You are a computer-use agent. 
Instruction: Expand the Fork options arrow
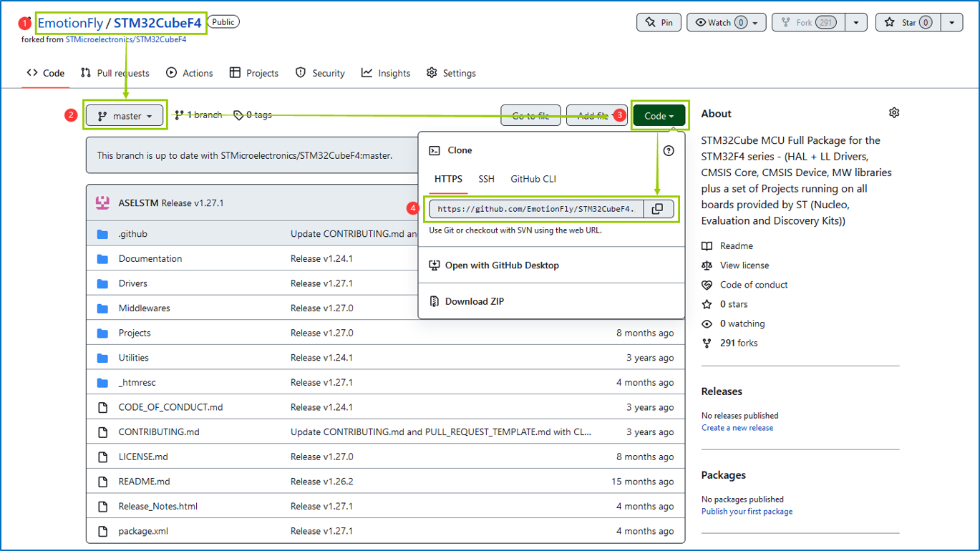(x=856, y=22)
